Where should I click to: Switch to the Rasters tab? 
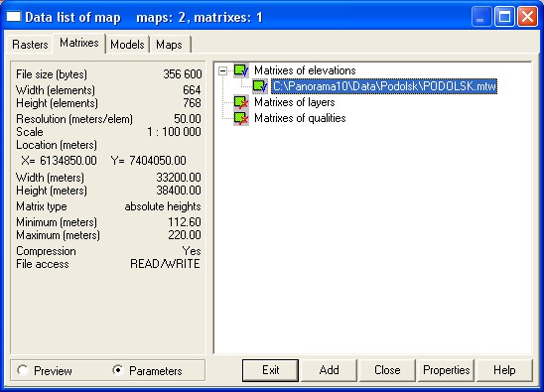(30, 45)
